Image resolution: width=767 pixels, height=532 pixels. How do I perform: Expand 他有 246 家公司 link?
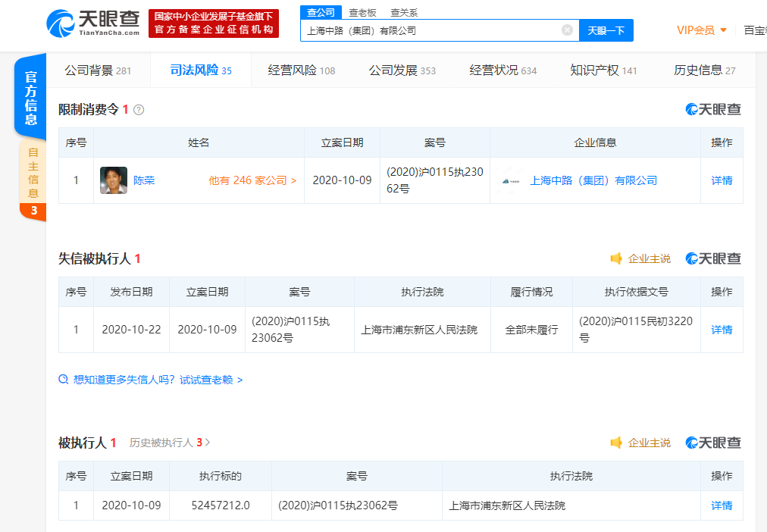[x=252, y=180]
